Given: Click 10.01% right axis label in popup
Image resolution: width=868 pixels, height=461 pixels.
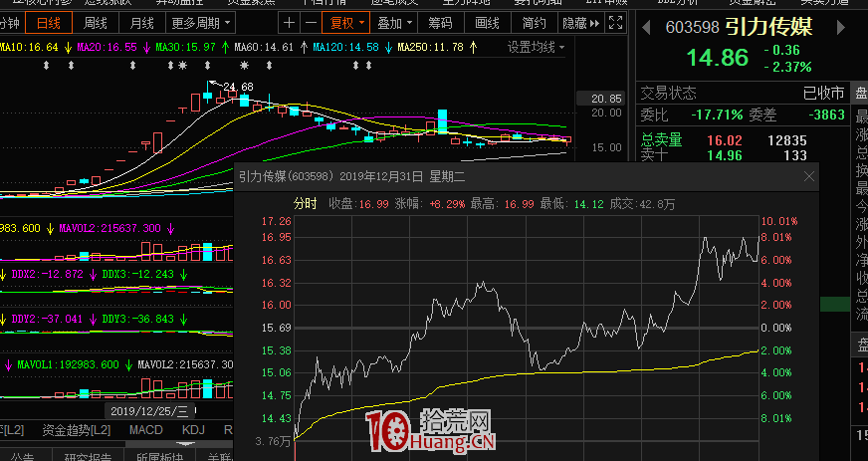Looking at the screenshot, I should [x=779, y=221].
